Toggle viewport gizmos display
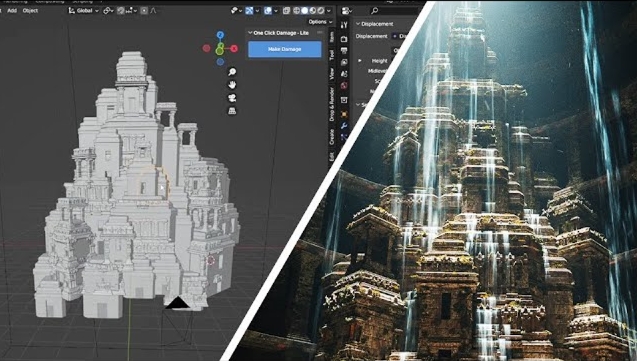The height and width of the screenshot is (361, 637). (249, 11)
